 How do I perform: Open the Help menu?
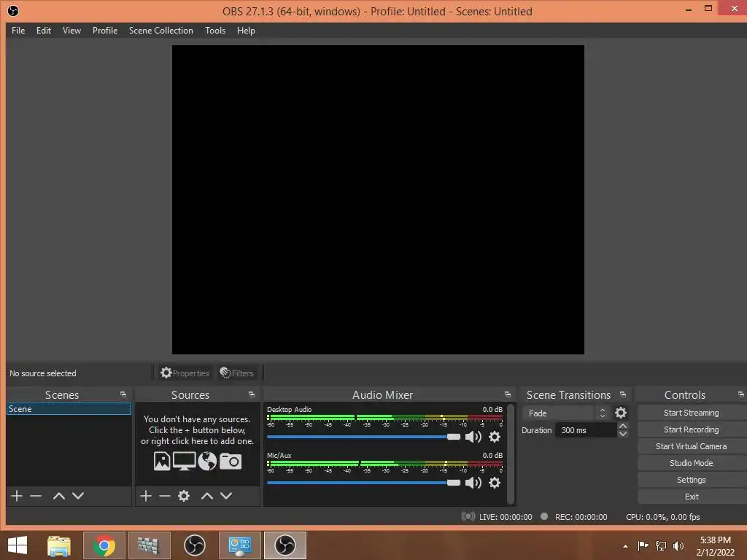click(246, 31)
